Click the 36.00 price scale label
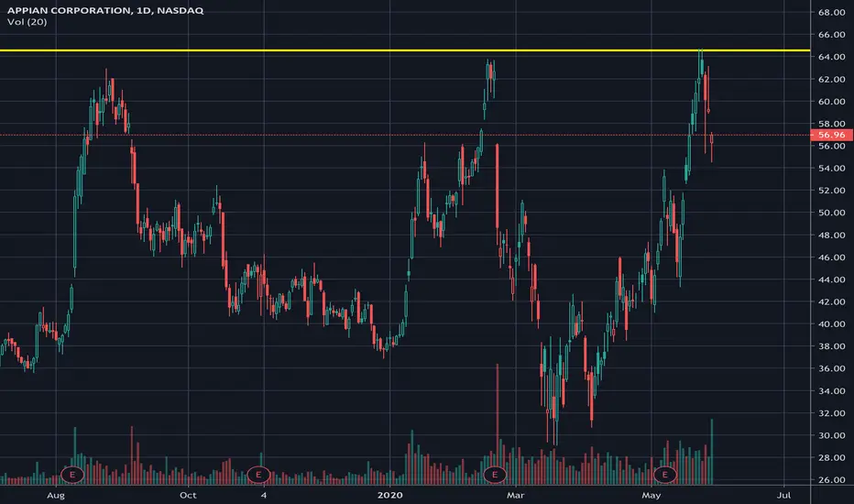 click(x=832, y=369)
